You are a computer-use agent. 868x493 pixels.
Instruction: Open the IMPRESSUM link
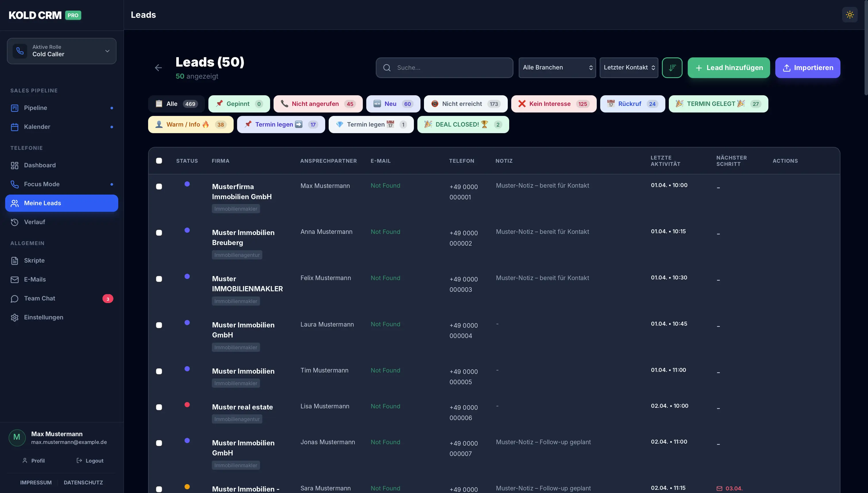[36, 482]
